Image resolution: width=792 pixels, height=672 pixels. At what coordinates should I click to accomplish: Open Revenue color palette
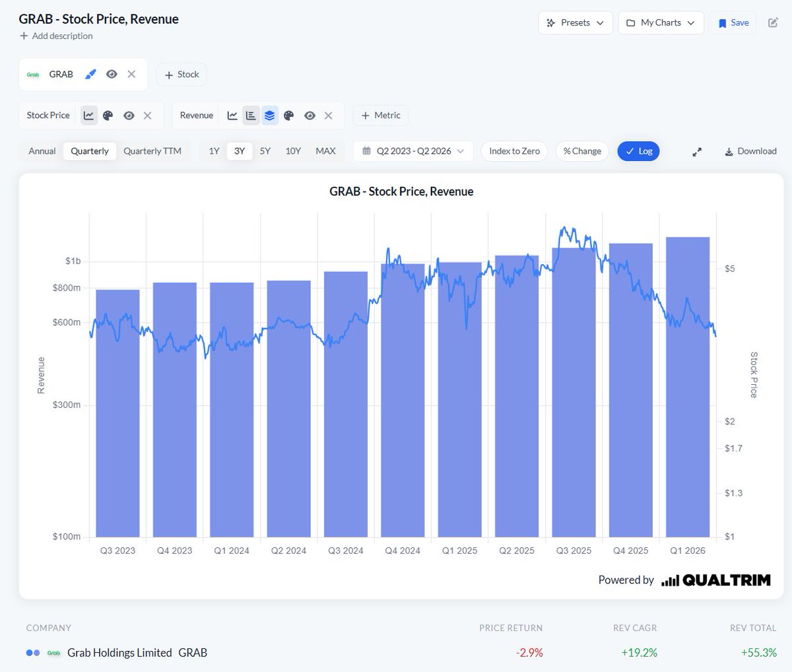coord(288,116)
